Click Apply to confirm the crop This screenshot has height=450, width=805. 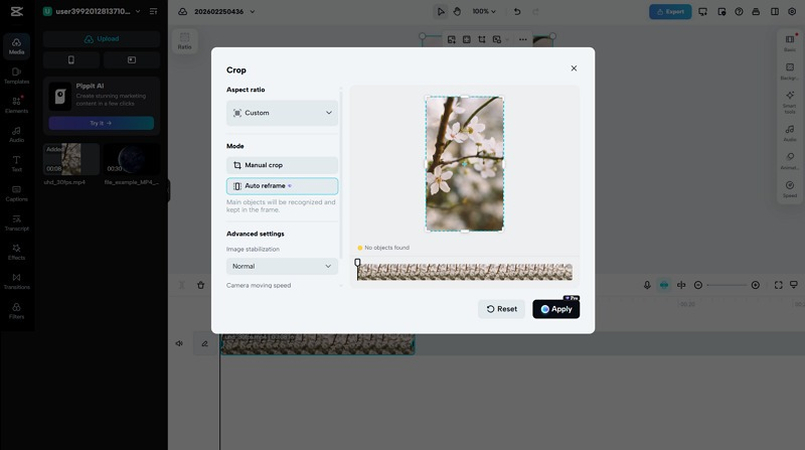556,309
